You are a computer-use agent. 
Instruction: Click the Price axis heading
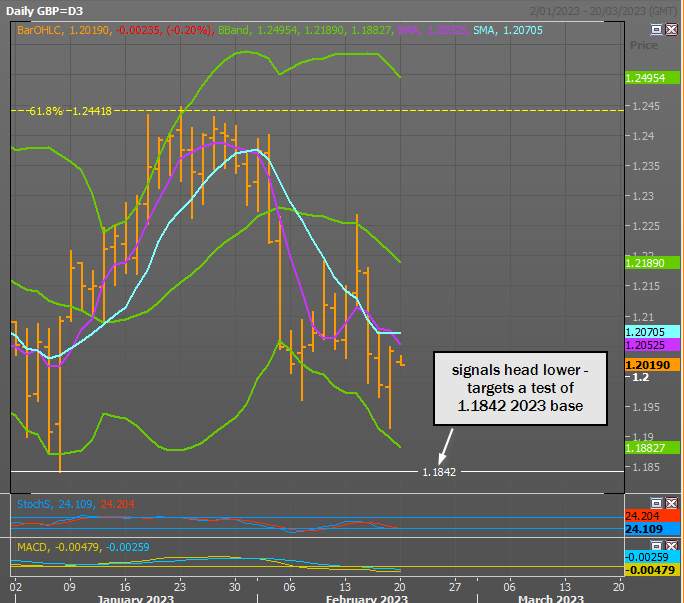click(643, 45)
